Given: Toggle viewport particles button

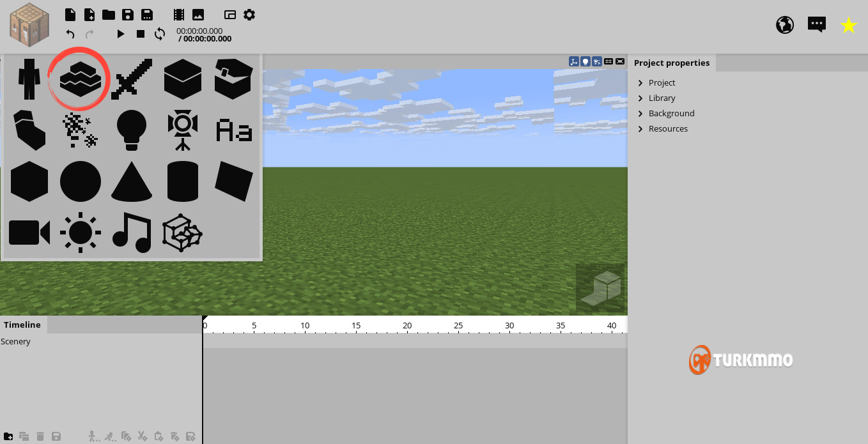Looking at the screenshot, I should tap(597, 61).
